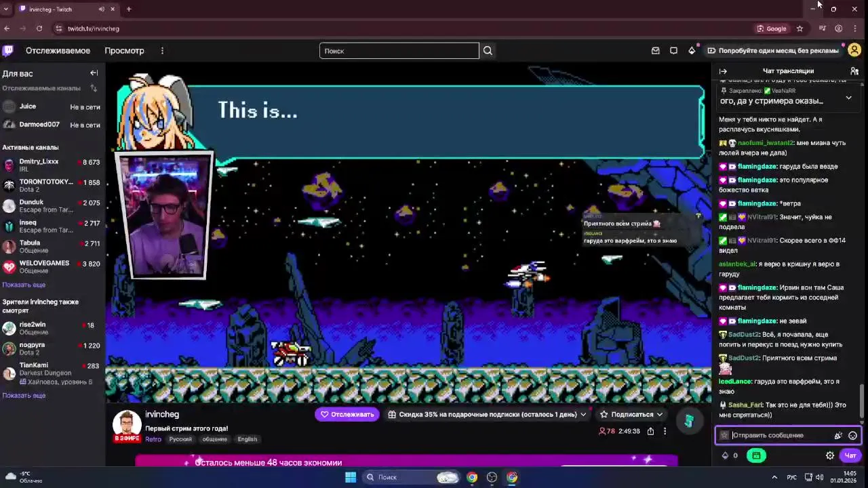
Task: Open the Просмотр tab
Action: click(124, 51)
